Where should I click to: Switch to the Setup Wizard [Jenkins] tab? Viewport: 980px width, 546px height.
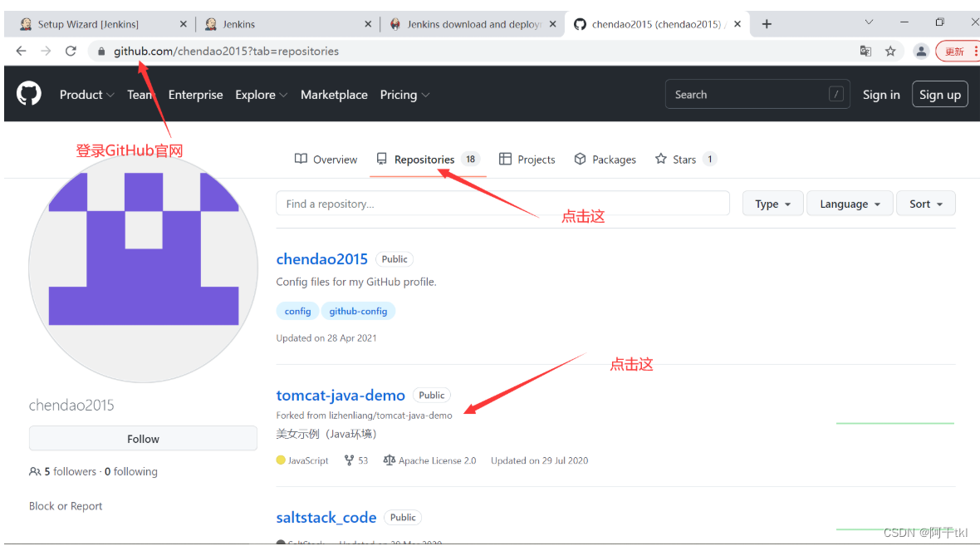(x=100, y=24)
